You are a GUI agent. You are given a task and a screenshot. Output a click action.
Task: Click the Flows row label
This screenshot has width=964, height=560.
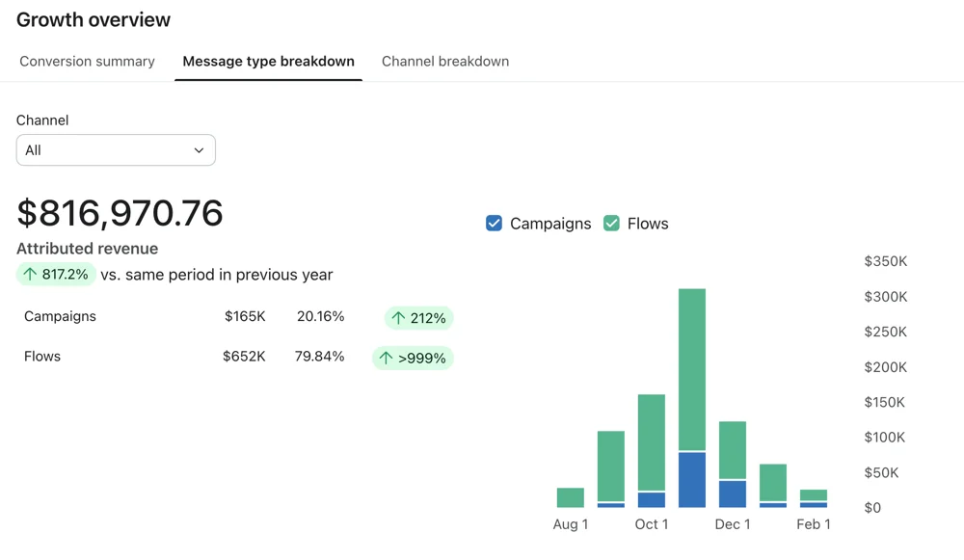42,356
